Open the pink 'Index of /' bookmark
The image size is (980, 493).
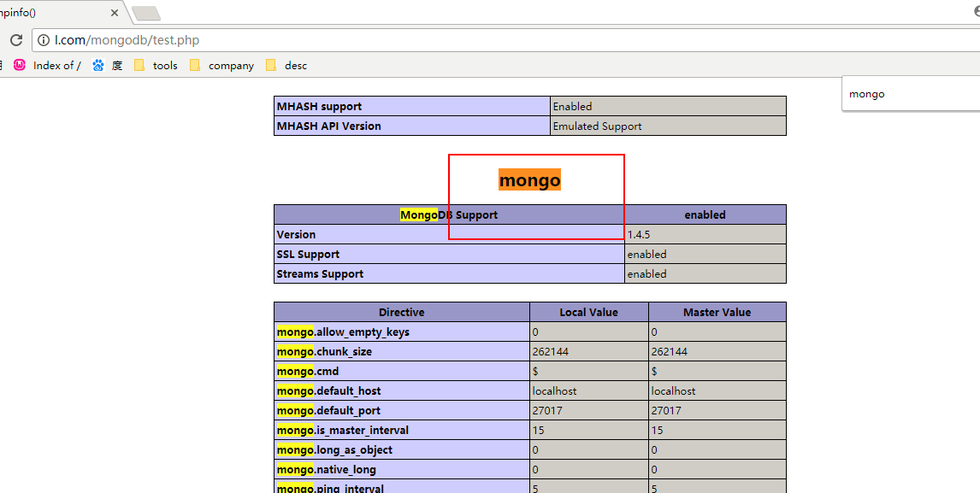(48, 65)
